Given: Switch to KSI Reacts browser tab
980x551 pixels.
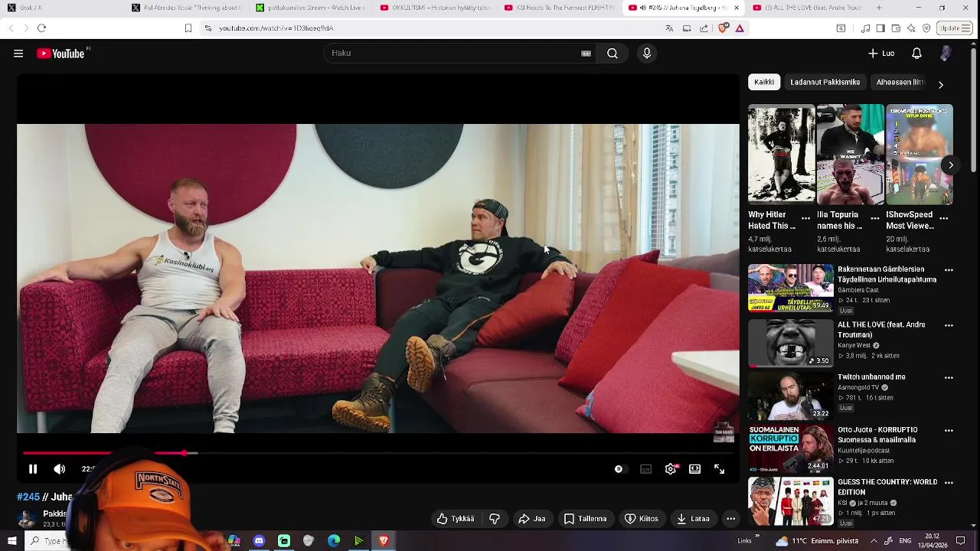Looking at the screenshot, I should [559, 8].
